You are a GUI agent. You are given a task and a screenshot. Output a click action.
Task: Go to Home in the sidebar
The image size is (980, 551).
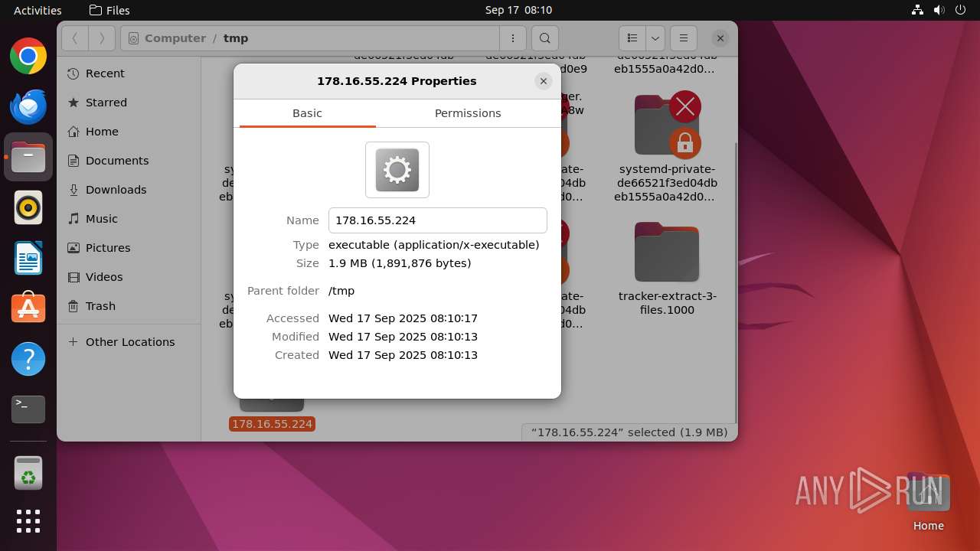point(129,132)
